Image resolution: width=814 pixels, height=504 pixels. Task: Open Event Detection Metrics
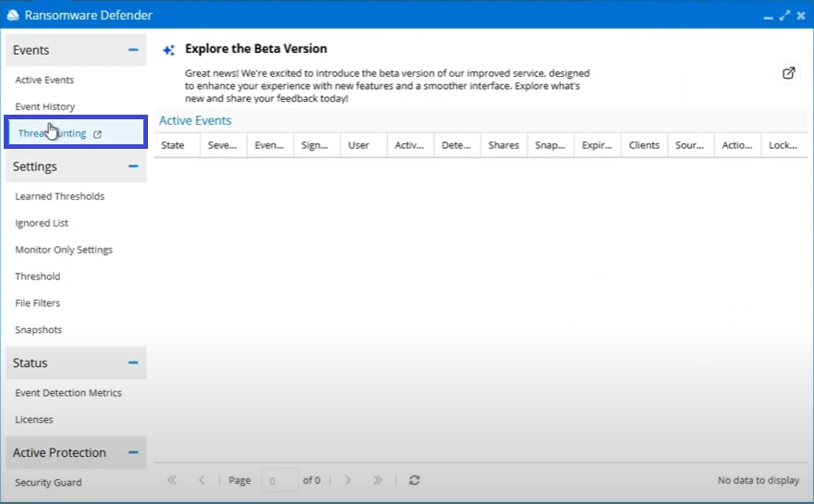(x=68, y=393)
